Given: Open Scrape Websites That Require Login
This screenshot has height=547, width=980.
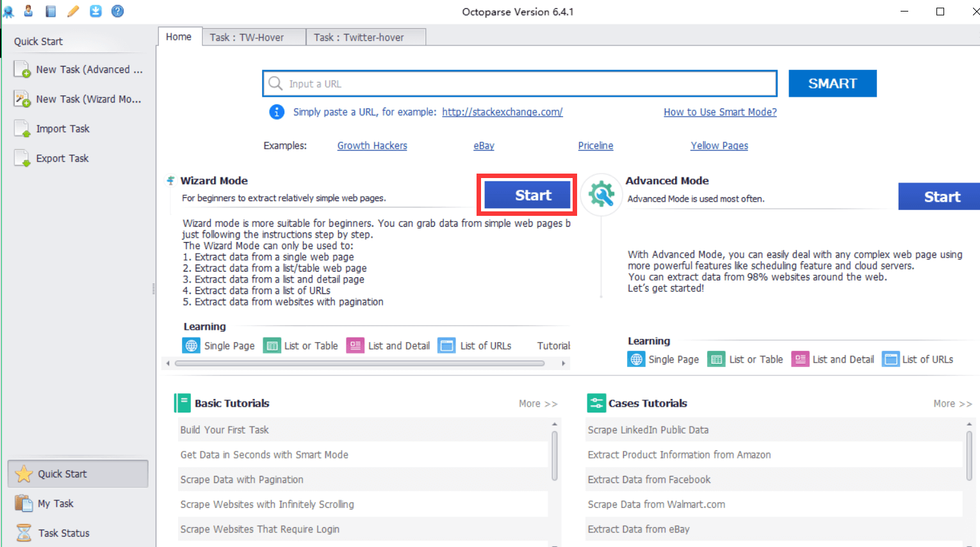Looking at the screenshot, I should point(363,529).
